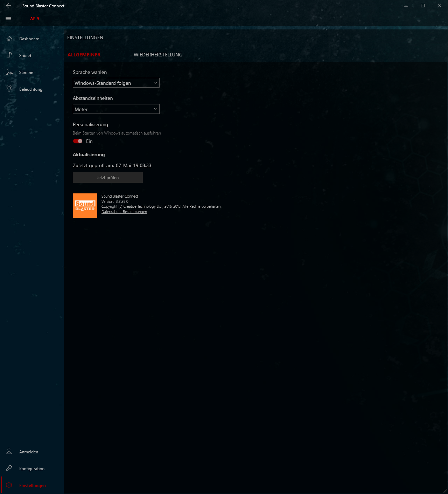Click the Version 3.2.28.0 text
The image size is (448, 494).
115,201
